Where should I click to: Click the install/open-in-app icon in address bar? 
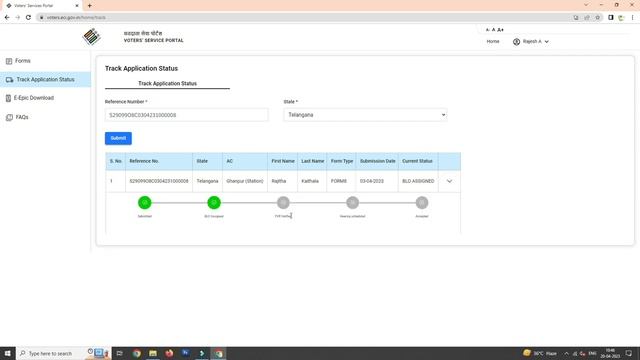tap(576, 18)
